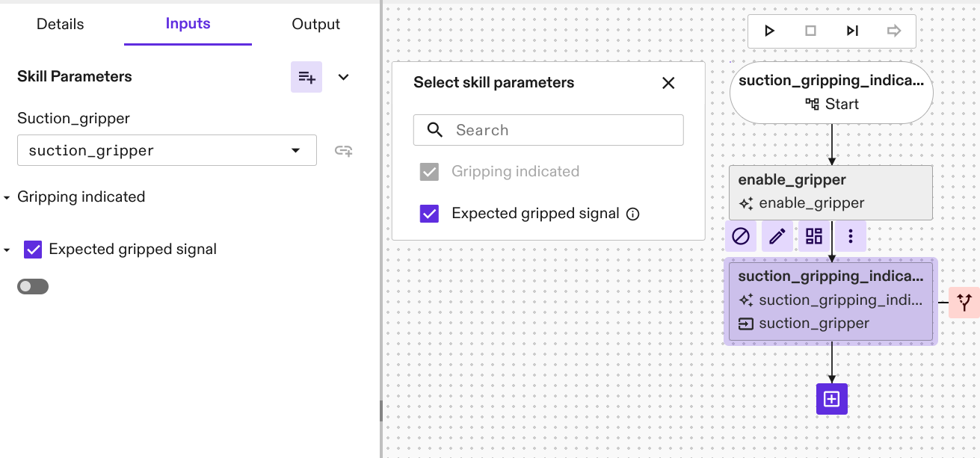Image resolution: width=980 pixels, height=458 pixels.
Task: Click the purple add node plus button
Action: [x=831, y=399]
